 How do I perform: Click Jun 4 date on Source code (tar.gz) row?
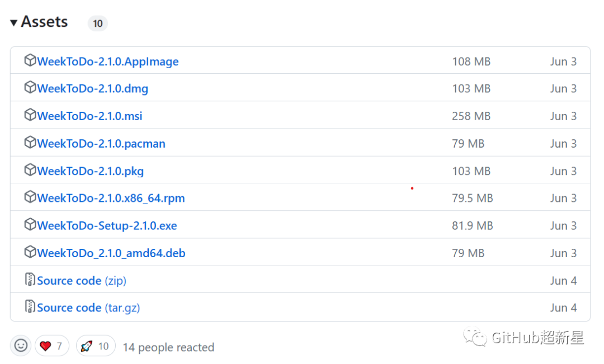click(x=564, y=308)
